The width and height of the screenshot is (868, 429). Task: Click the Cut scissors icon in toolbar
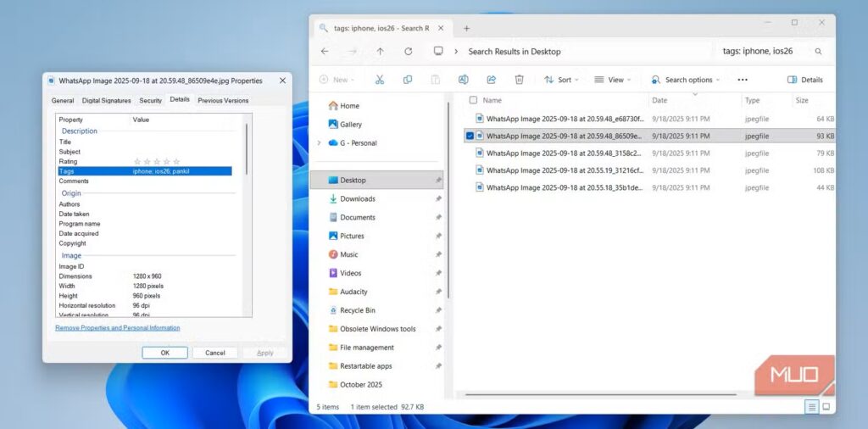point(380,80)
